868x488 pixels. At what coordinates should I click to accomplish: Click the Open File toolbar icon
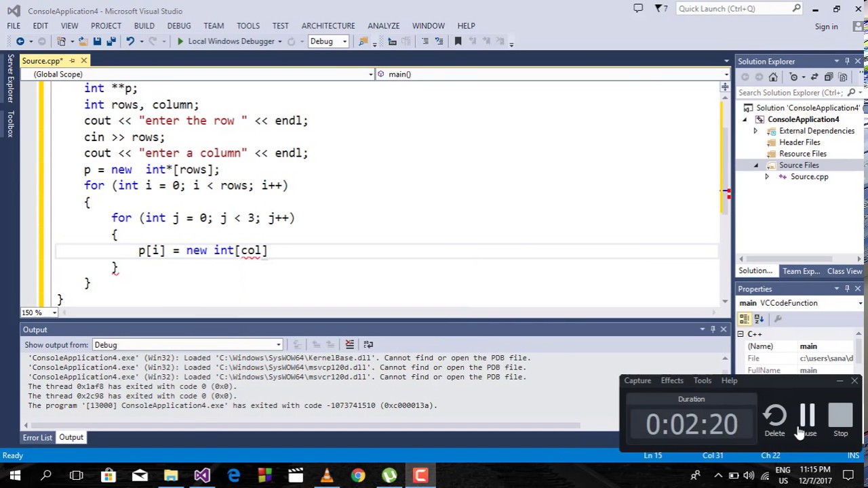coord(84,41)
